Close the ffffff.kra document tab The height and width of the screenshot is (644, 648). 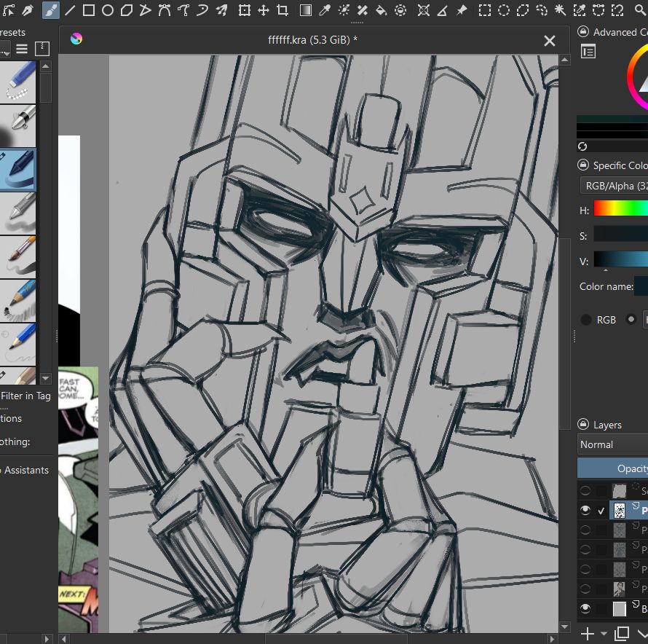pos(550,41)
